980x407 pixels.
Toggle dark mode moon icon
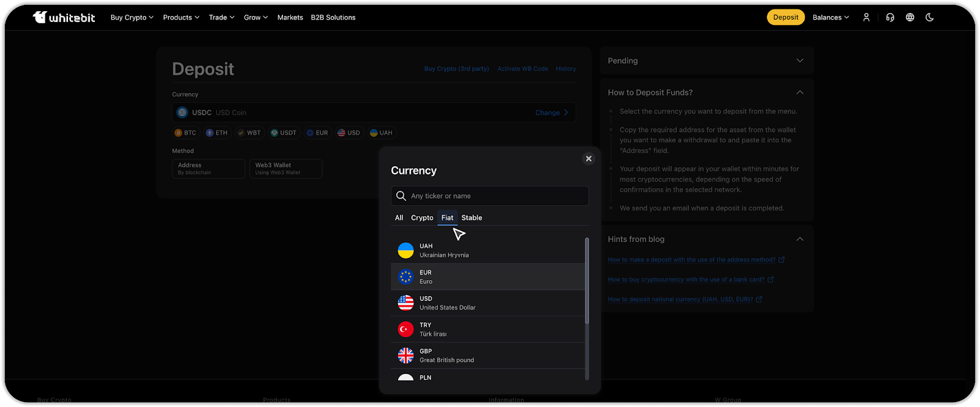(x=930, y=17)
